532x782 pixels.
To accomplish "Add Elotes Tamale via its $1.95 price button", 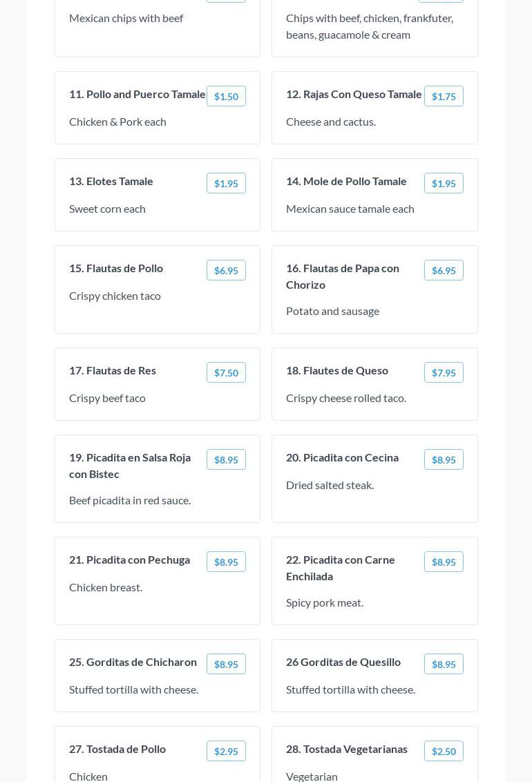I will click(x=226, y=184).
